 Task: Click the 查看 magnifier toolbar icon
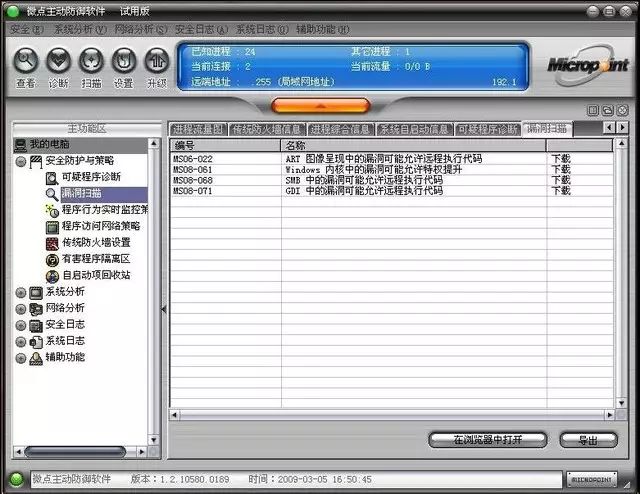[26, 61]
